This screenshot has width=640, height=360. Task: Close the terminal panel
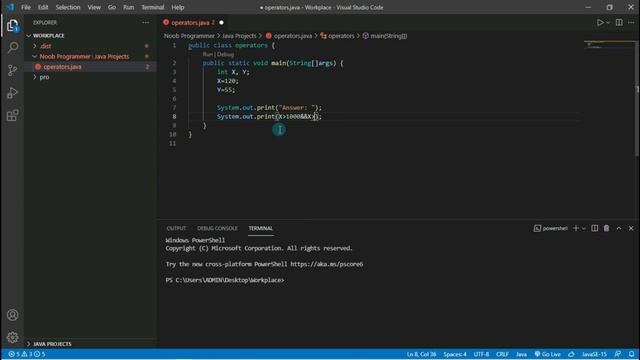[x=631, y=228]
